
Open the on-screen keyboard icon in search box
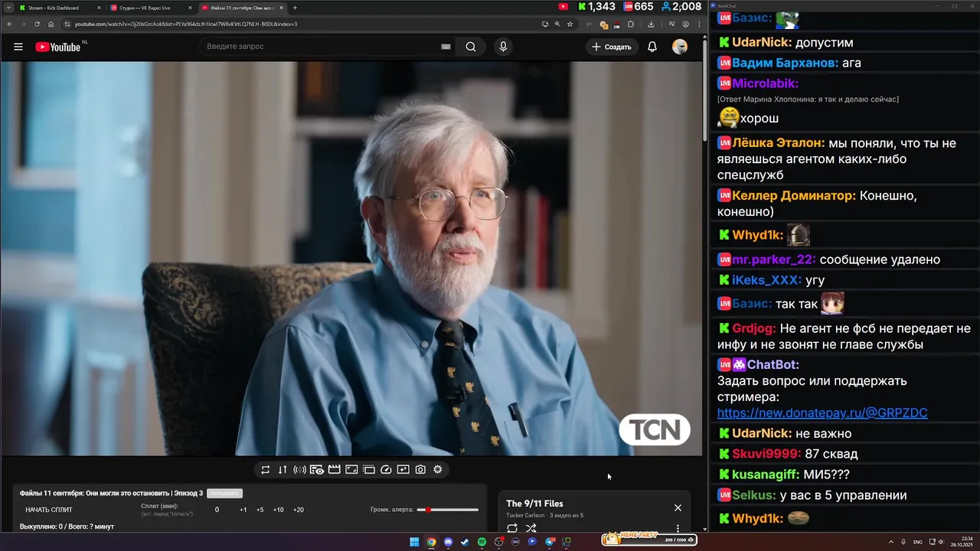(x=446, y=47)
